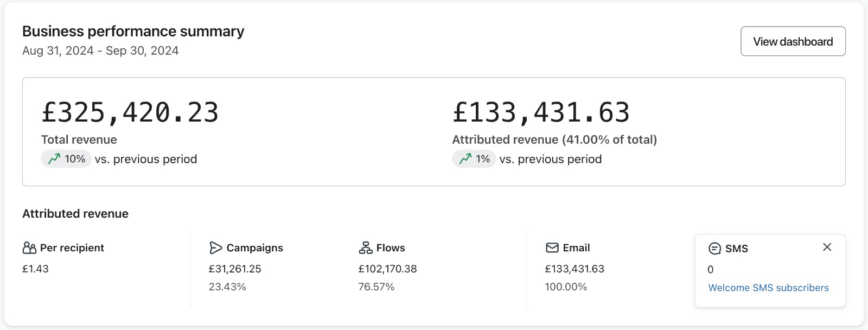Screen dimensions: 868x330
Task: Click the Business performance summary heading
Action: (133, 31)
